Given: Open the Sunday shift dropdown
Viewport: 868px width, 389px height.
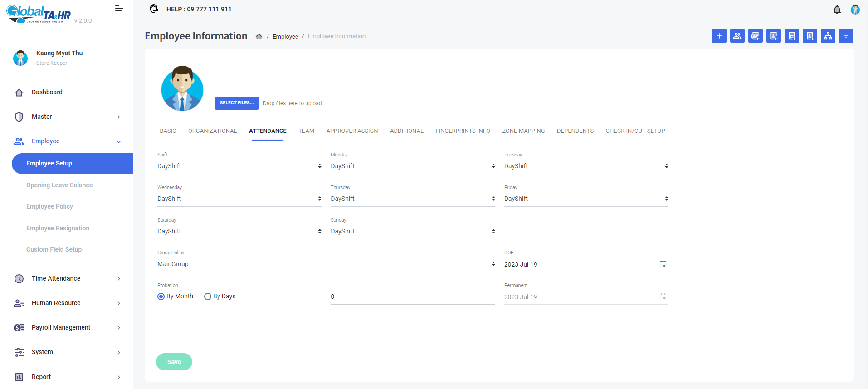Looking at the screenshot, I should click(412, 232).
